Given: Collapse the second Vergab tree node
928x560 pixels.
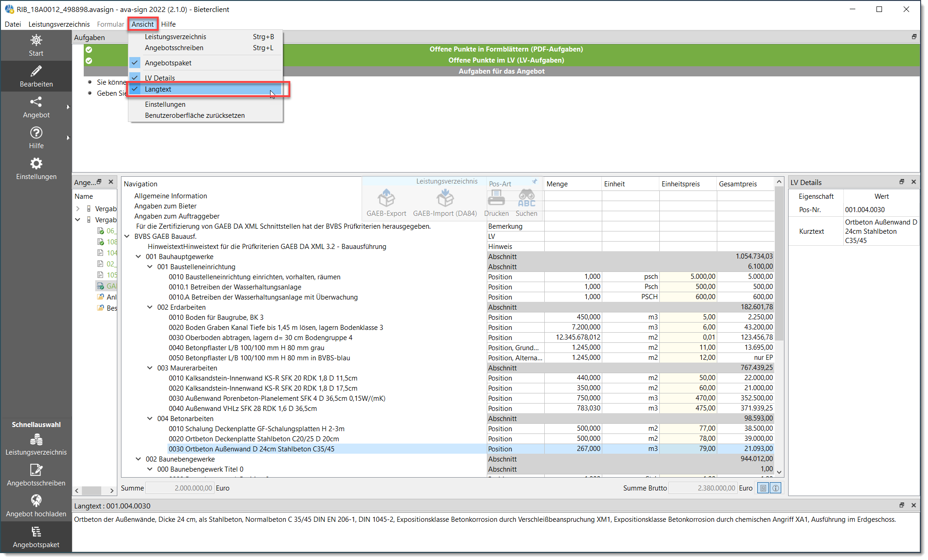Looking at the screenshot, I should click(78, 220).
